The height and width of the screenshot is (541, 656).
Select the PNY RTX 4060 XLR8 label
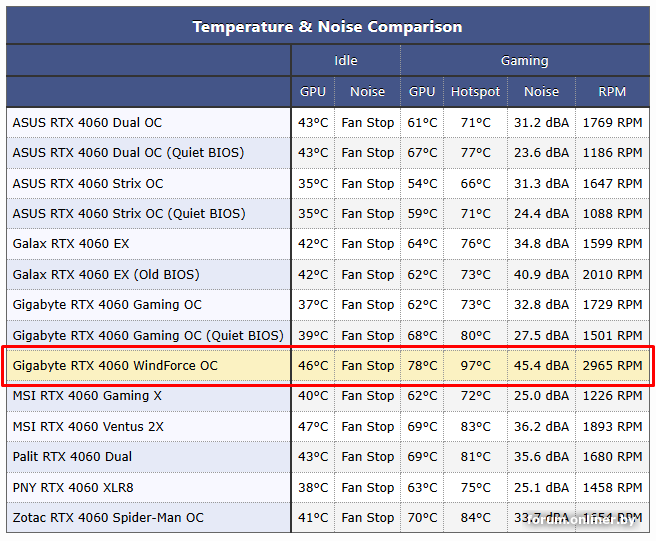pyautogui.click(x=73, y=487)
